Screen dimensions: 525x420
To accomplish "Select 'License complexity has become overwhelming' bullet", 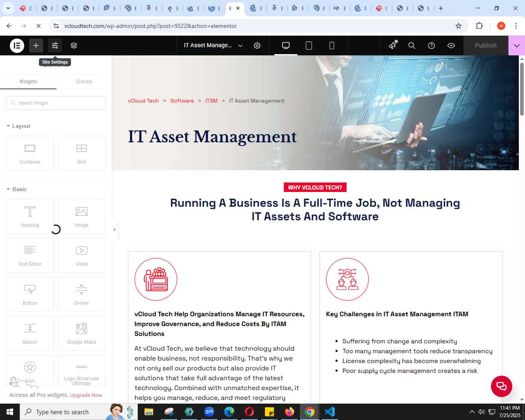I will click(x=411, y=361).
